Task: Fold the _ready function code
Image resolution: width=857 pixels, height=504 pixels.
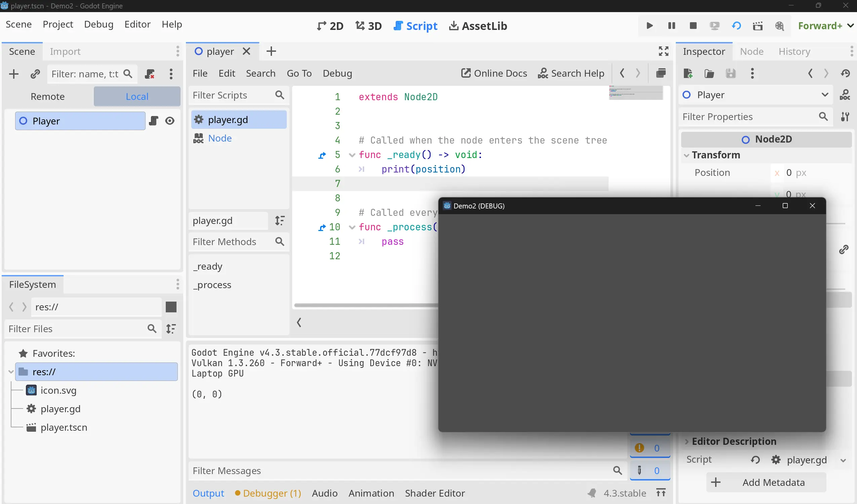Action: (352, 155)
